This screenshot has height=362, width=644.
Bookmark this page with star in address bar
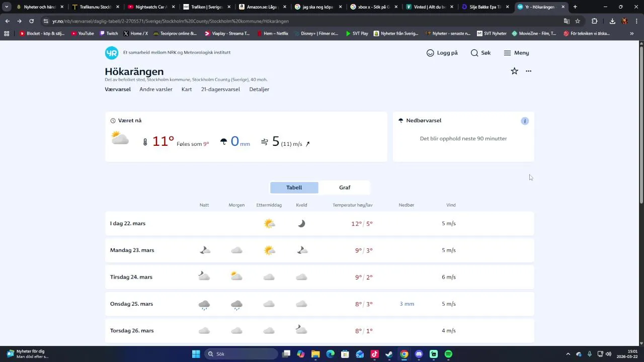click(x=578, y=21)
